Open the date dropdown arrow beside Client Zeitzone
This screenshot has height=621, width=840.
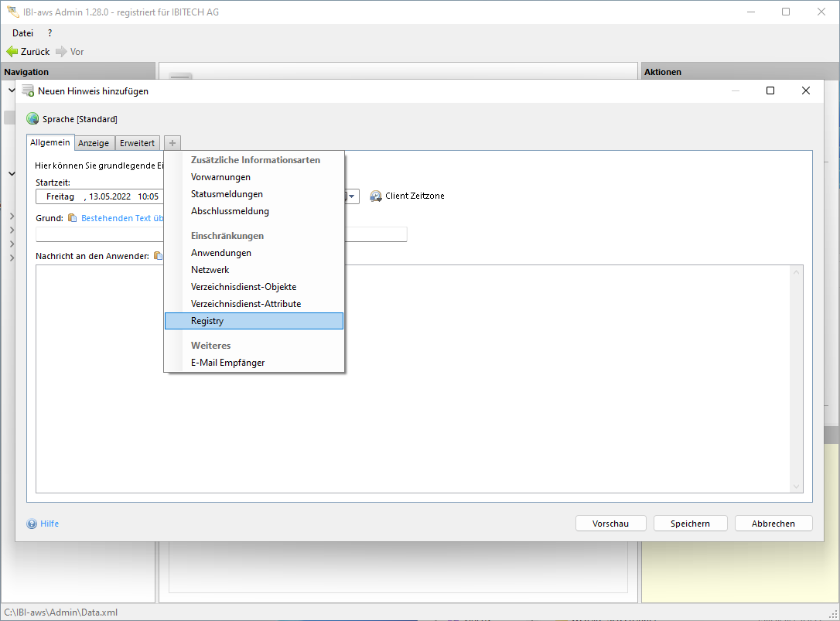click(352, 196)
